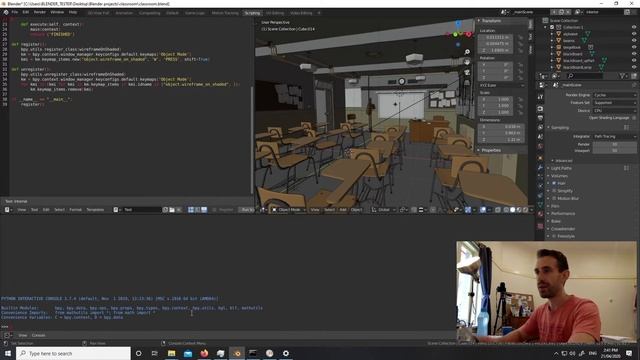Screen dimensions: 640x360
Task: Click the viewport zoom gizmo icon
Action: tap(467, 52)
